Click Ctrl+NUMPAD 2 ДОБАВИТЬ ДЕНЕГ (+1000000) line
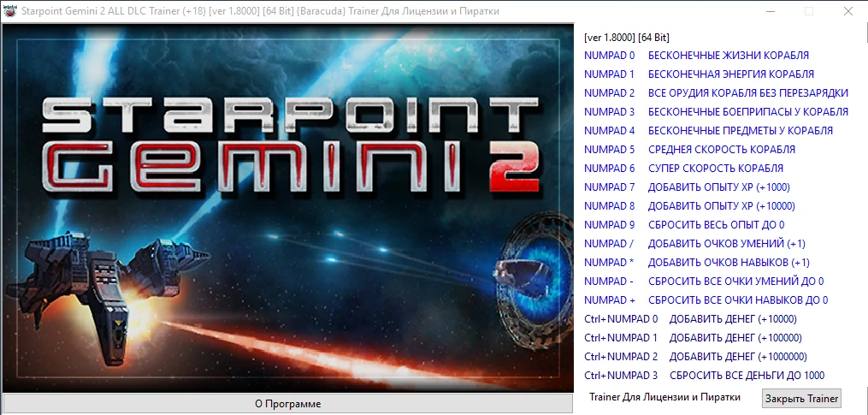Image resolution: width=868 pixels, height=415 pixels. click(x=695, y=357)
